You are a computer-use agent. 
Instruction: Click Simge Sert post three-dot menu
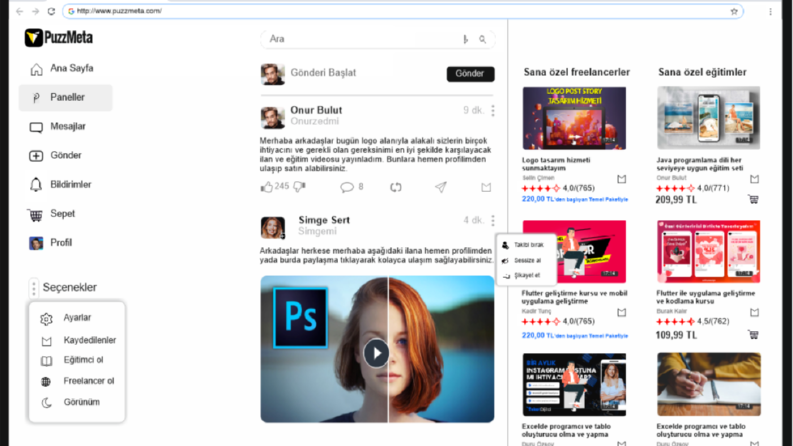tap(493, 220)
